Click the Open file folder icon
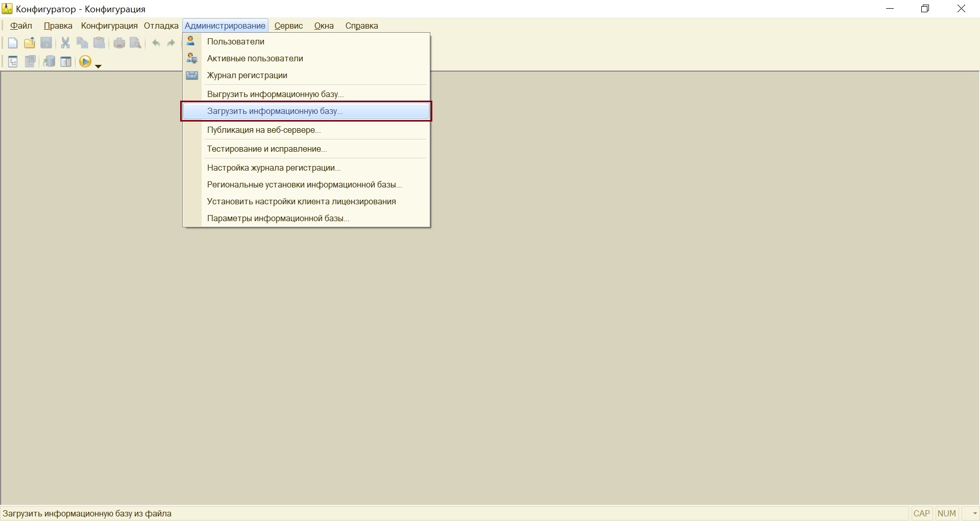980x521 pixels. pyautogui.click(x=30, y=43)
